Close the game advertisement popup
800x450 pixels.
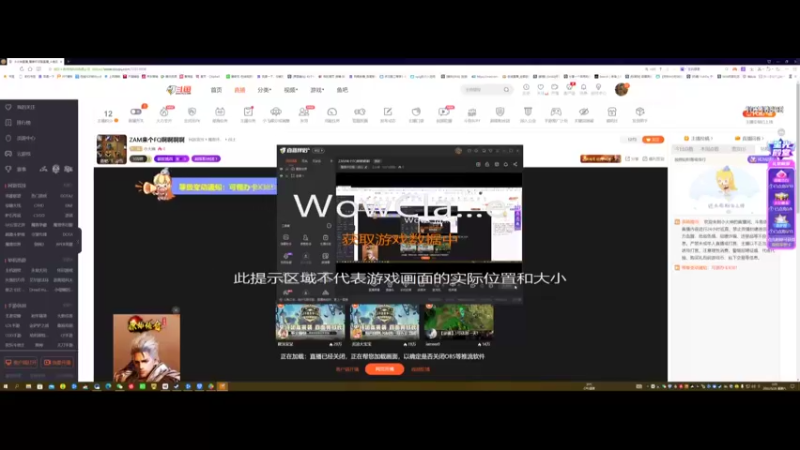click(x=176, y=310)
